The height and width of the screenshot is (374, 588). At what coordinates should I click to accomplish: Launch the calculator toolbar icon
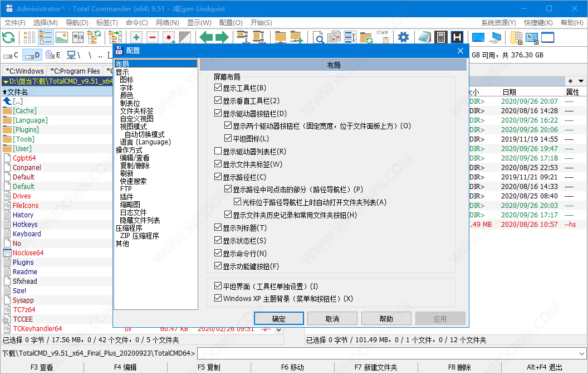pyautogui.click(x=441, y=37)
